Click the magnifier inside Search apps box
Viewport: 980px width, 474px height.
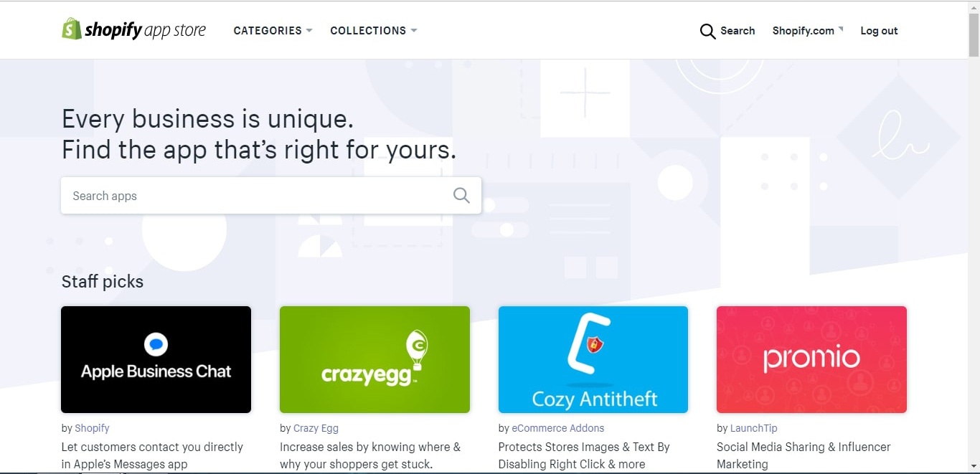tap(461, 196)
